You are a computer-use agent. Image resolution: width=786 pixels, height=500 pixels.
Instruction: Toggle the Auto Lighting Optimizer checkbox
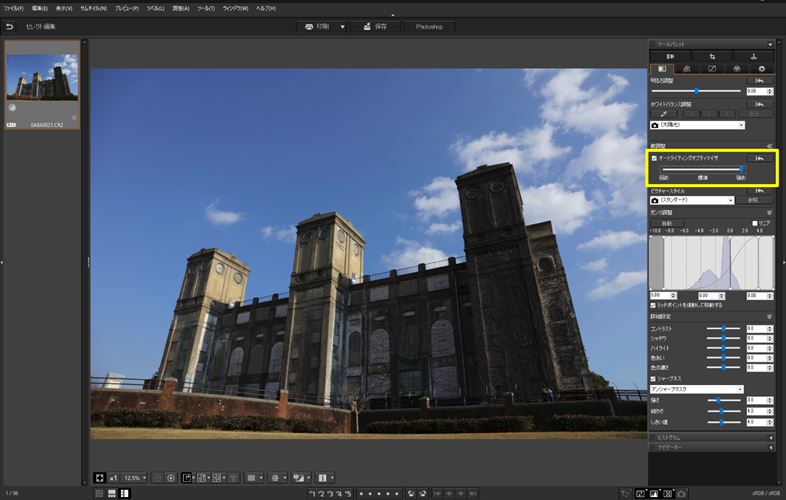pos(654,158)
